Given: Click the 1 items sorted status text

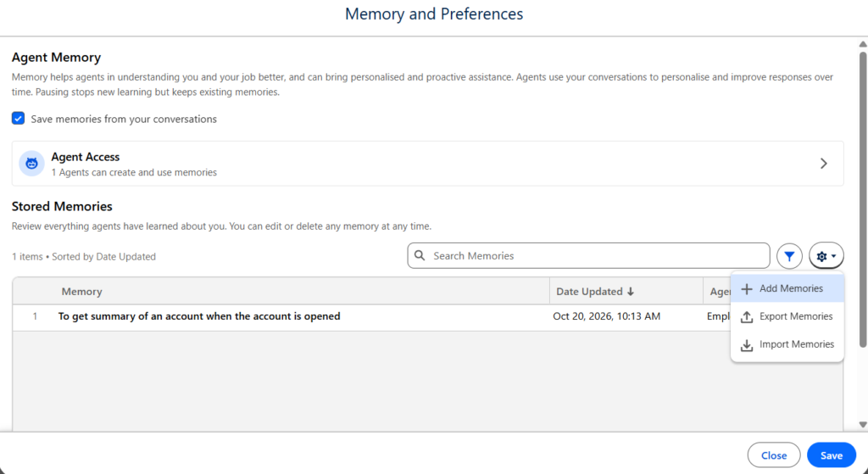Looking at the screenshot, I should (x=84, y=256).
